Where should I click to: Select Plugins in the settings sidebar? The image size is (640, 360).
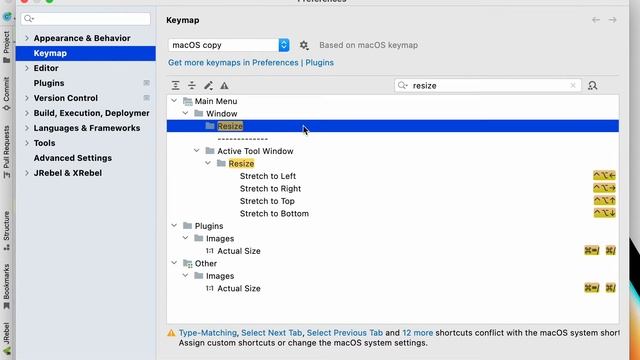[x=49, y=83]
